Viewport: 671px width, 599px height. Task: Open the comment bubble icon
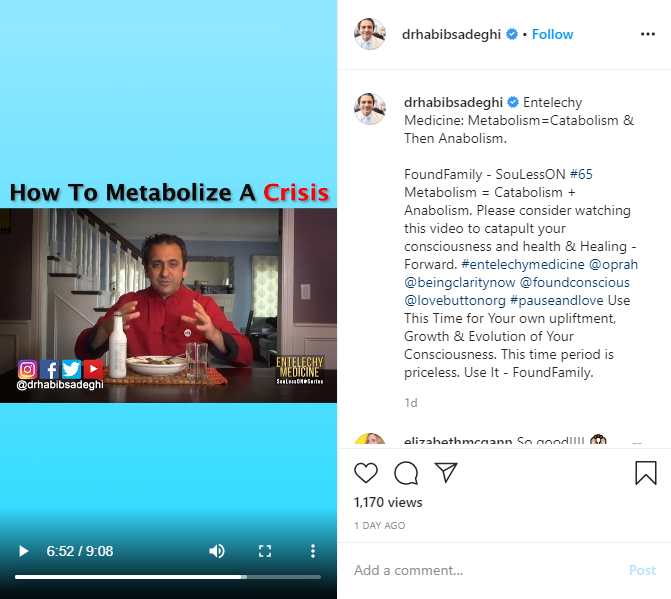(406, 473)
